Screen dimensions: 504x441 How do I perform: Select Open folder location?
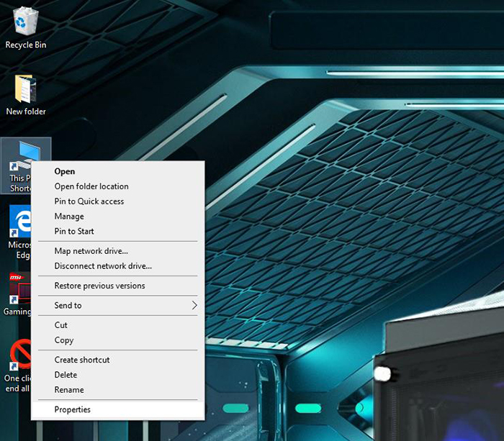tap(91, 186)
